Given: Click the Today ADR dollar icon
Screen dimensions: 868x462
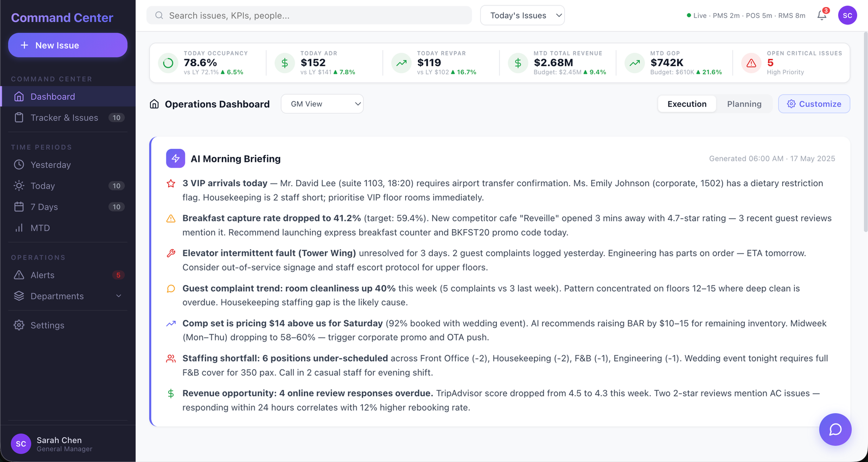Looking at the screenshot, I should [285, 63].
